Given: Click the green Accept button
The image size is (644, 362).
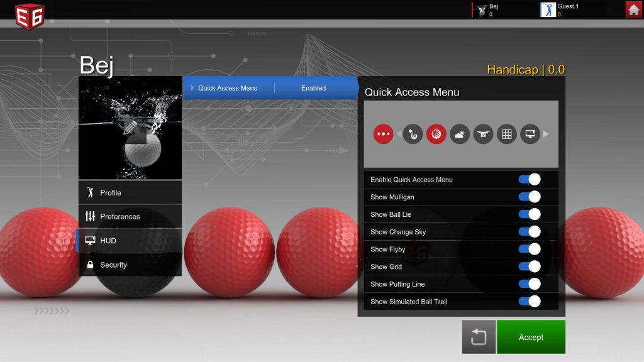Looking at the screenshot, I should click(531, 337).
